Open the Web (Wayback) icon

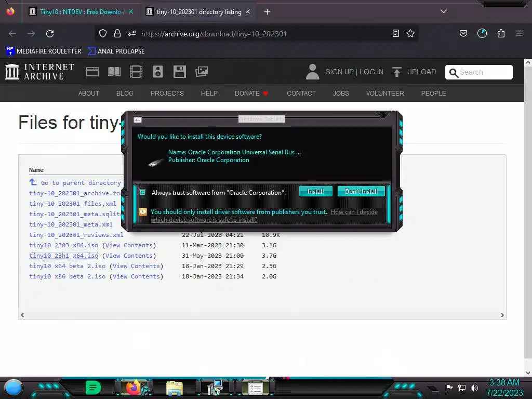(92, 72)
